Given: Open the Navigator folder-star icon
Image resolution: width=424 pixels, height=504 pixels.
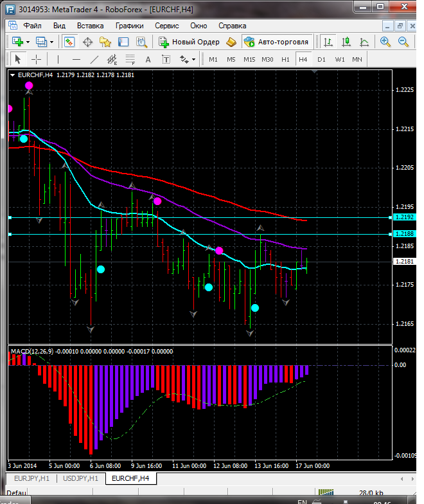Looking at the screenshot, I should pos(105,42).
